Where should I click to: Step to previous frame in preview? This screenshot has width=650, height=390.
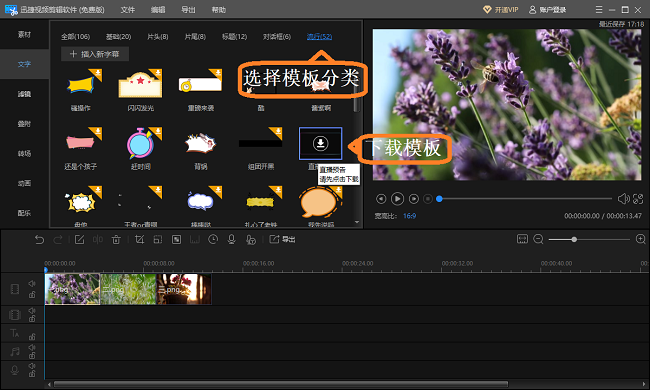tap(381, 199)
